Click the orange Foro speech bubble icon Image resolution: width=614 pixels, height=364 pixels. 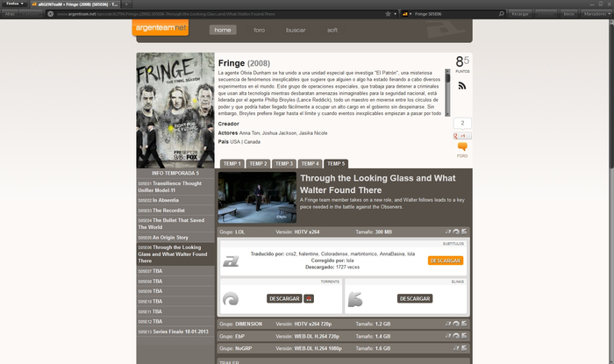(x=462, y=146)
